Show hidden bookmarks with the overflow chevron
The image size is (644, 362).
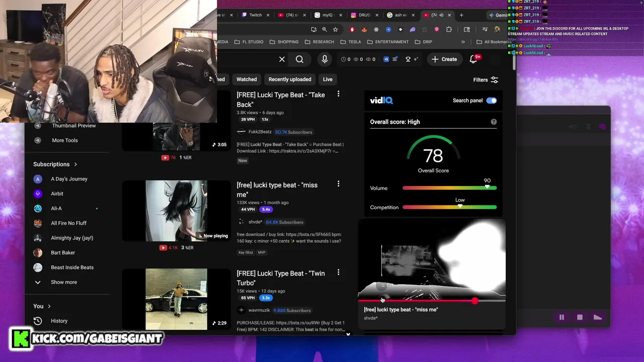pos(463,42)
